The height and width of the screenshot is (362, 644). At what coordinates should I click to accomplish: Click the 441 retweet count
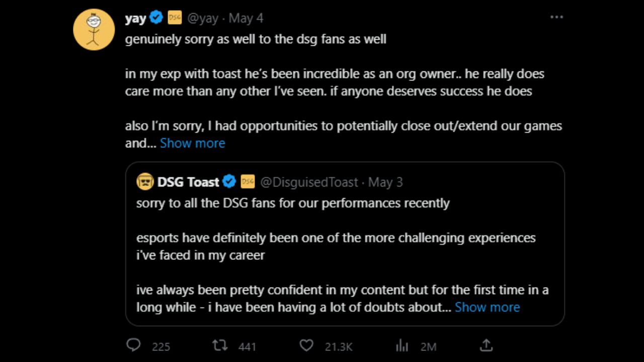point(247,347)
